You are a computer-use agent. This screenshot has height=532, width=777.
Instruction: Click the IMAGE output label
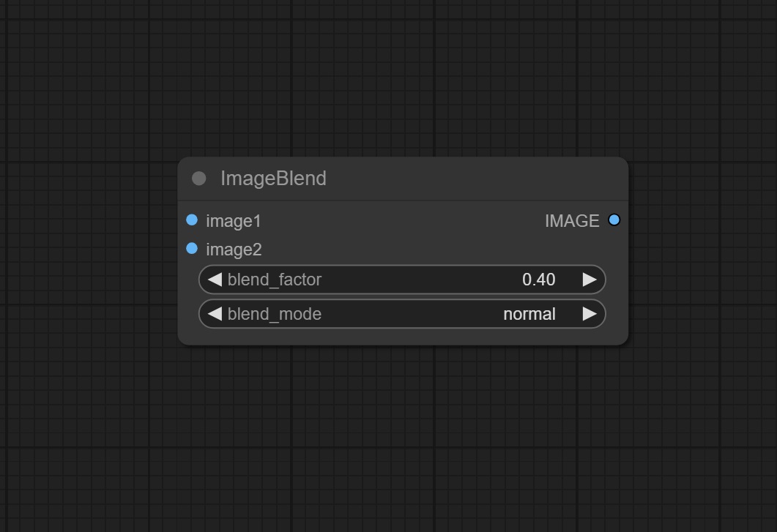(572, 221)
